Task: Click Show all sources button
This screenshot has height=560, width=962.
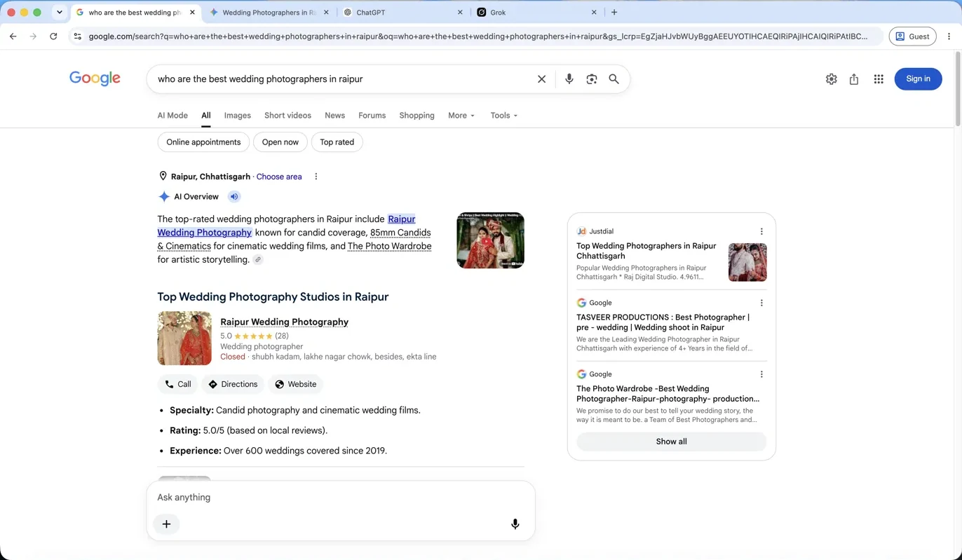Action: click(x=671, y=442)
